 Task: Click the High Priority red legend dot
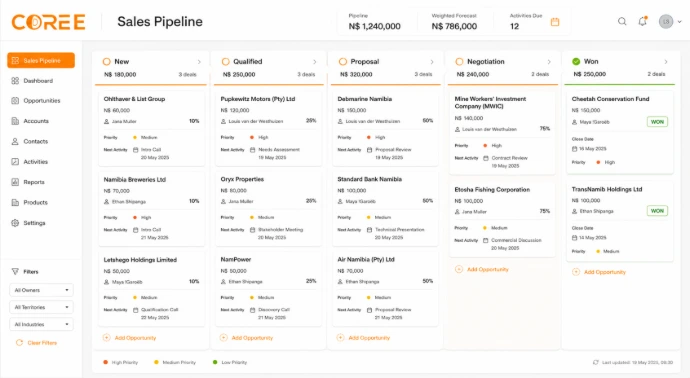(x=106, y=362)
